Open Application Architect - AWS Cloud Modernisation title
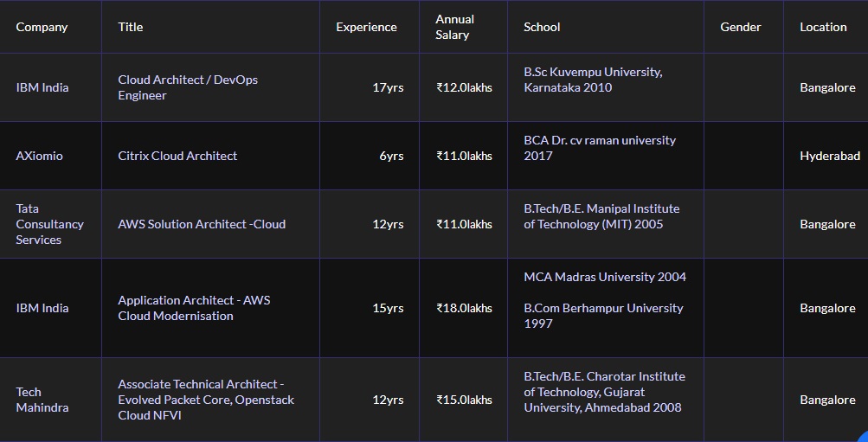The image size is (868, 442). (x=194, y=308)
